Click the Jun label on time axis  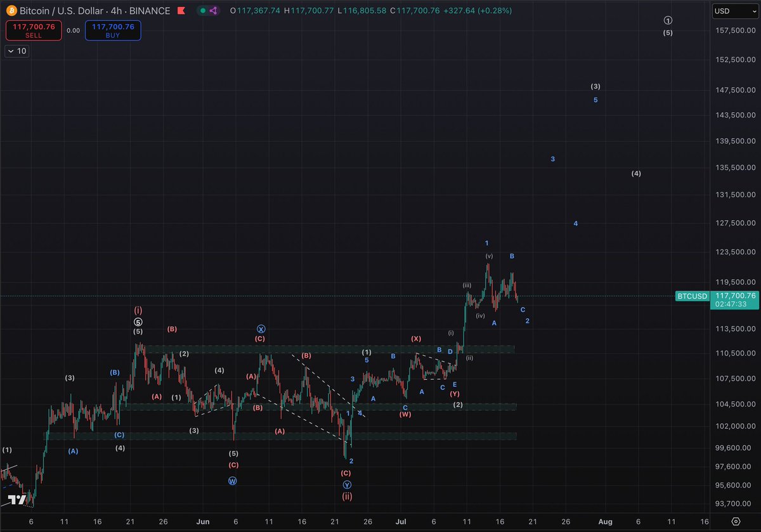pos(204,521)
